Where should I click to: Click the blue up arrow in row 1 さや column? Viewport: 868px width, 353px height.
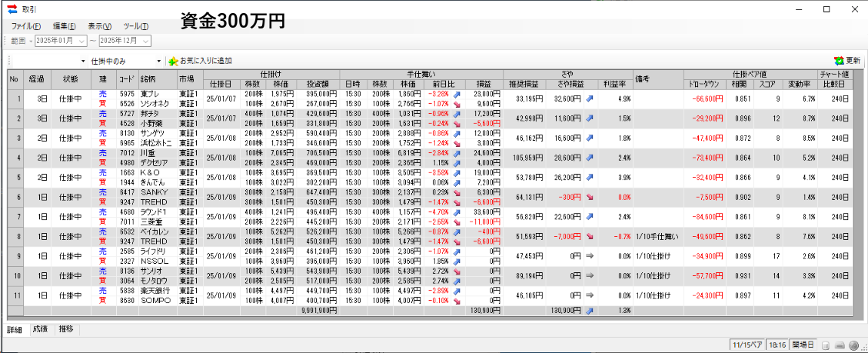[590, 98]
